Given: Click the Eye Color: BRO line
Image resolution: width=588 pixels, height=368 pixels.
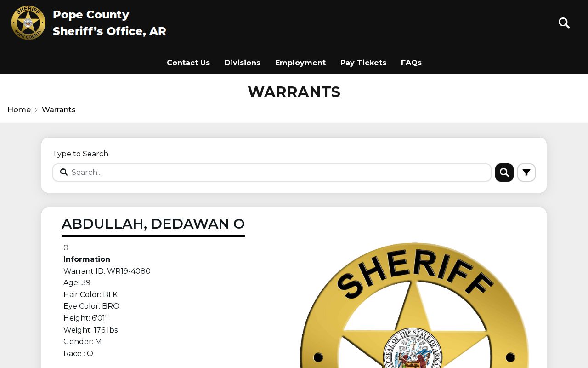Looking at the screenshot, I should (91, 306).
